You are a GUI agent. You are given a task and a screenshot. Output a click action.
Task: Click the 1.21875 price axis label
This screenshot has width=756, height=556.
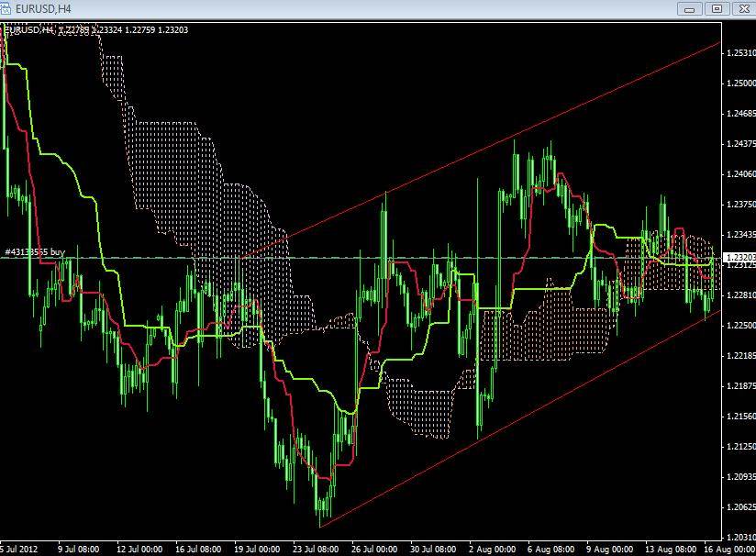coord(741,385)
